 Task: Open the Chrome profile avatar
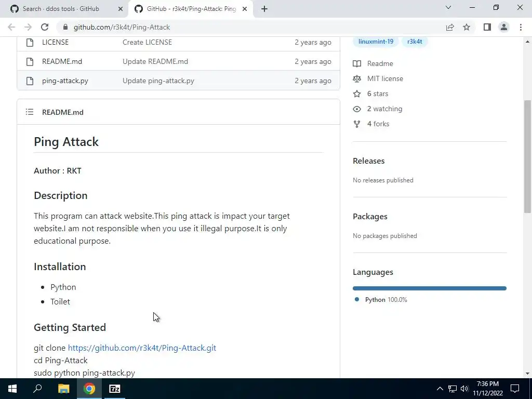[x=504, y=27]
